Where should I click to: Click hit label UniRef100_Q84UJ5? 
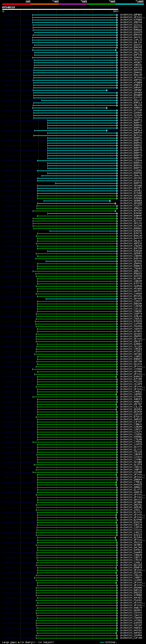click(131, 175)
